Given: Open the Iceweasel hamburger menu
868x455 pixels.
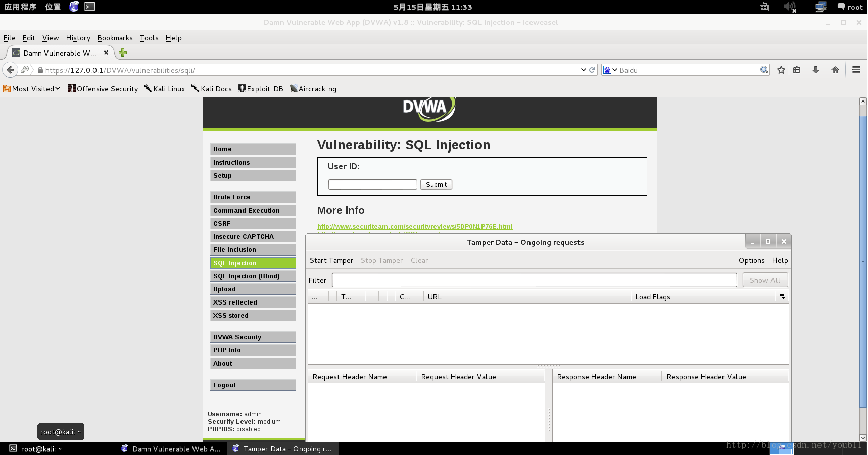Looking at the screenshot, I should tap(856, 70).
